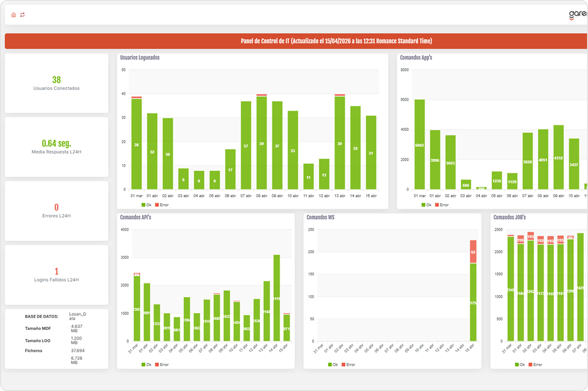This screenshot has width=588, height=391.
Task: Click the 14 abr bar in Comandos API's
Action: point(277,298)
